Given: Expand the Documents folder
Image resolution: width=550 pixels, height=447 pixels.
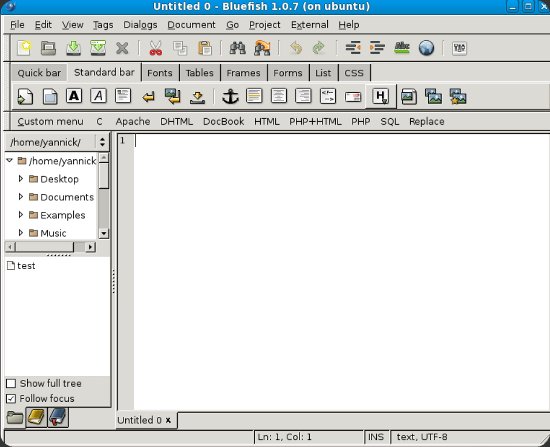Looking at the screenshot, I should click(x=21, y=196).
